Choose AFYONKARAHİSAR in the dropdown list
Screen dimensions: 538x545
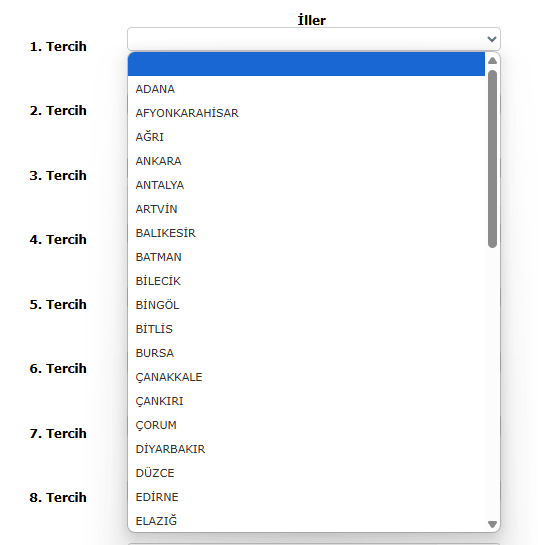[x=306, y=113]
